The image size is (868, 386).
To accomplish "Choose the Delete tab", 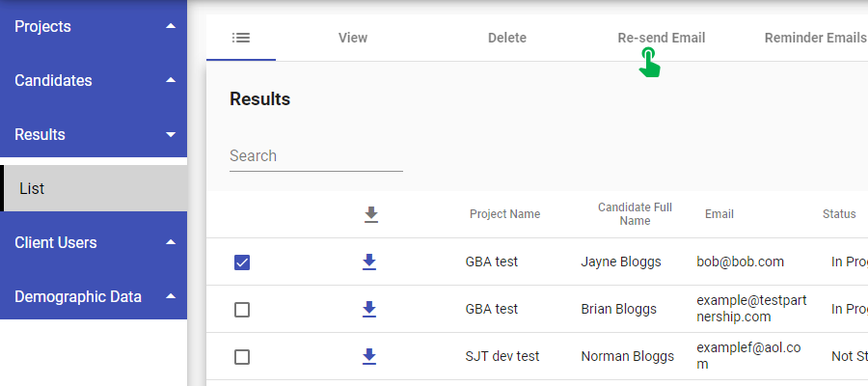I will click(x=507, y=38).
